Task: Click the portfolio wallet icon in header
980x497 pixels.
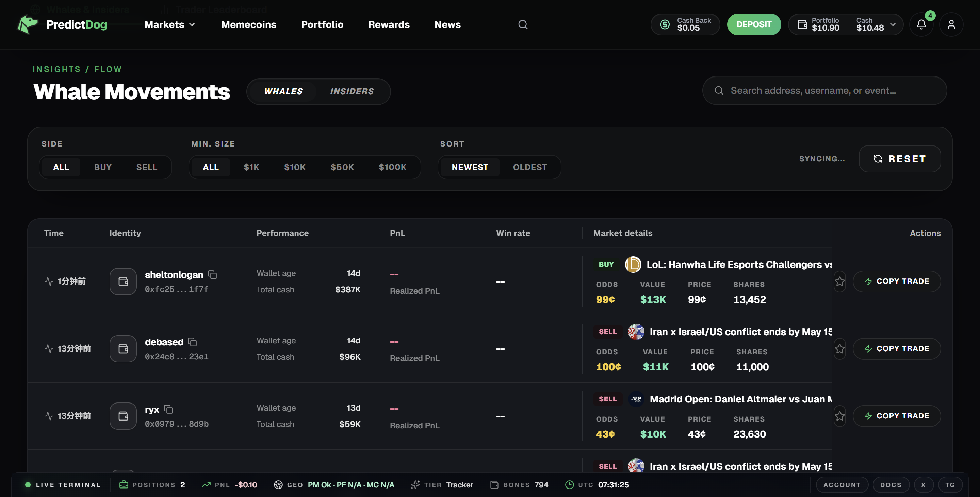Action: [x=802, y=25]
